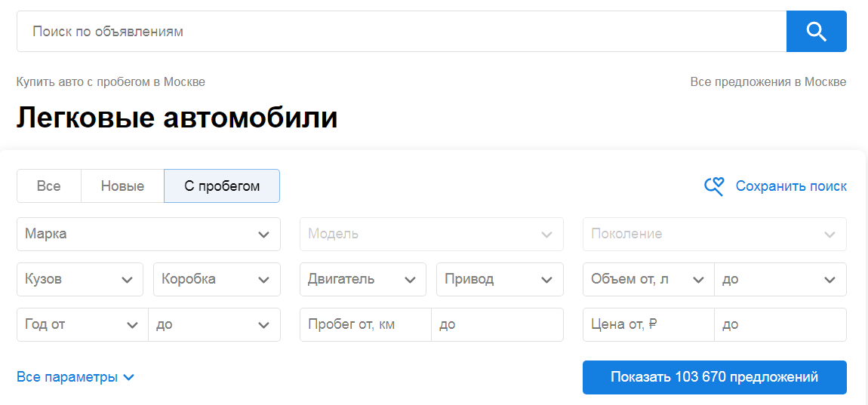
Task: Open the Марка dropdown
Action: (x=148, y=234)
